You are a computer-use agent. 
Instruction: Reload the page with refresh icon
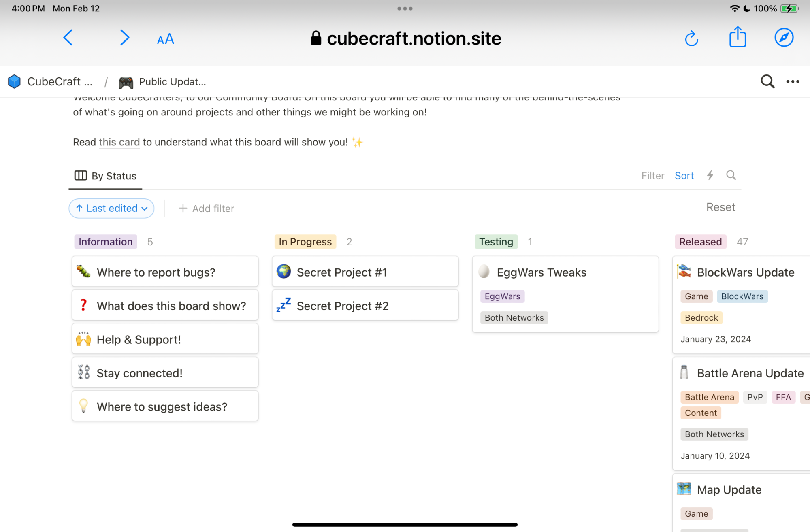click(691, 38)
